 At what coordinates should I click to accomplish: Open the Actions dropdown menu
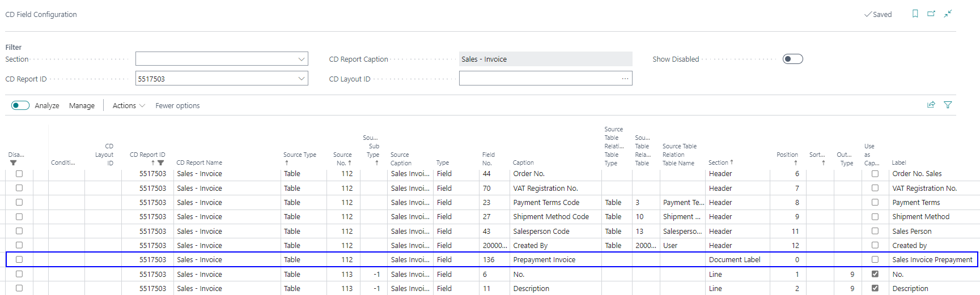129,105
